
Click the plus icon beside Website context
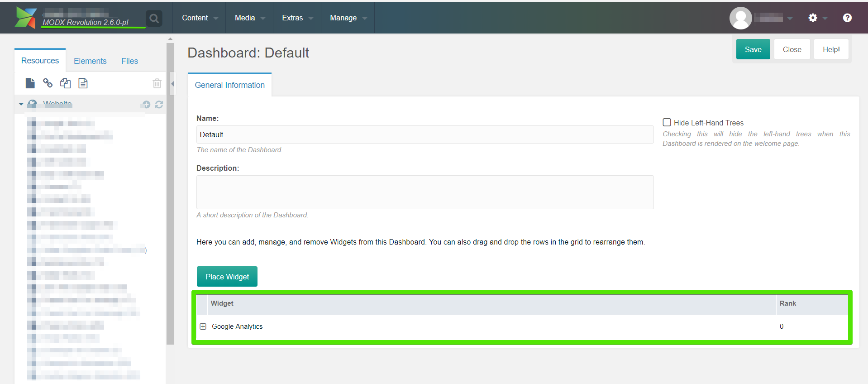[146, 105]
